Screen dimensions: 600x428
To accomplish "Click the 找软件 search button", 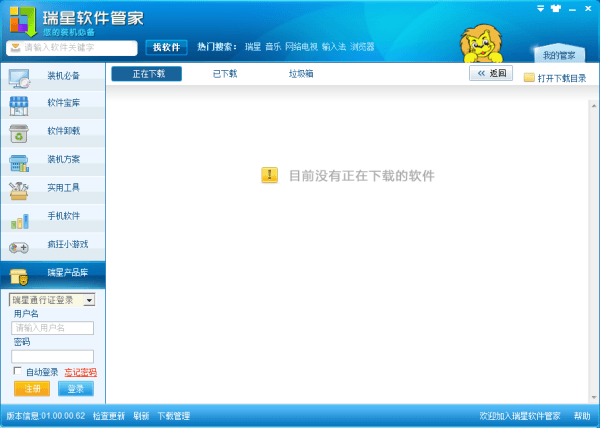I will point(166,47).
